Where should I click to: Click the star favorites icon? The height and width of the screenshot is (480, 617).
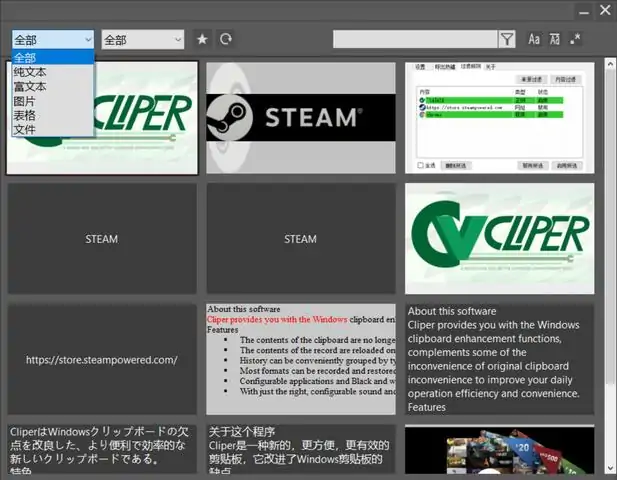[202, 39]
